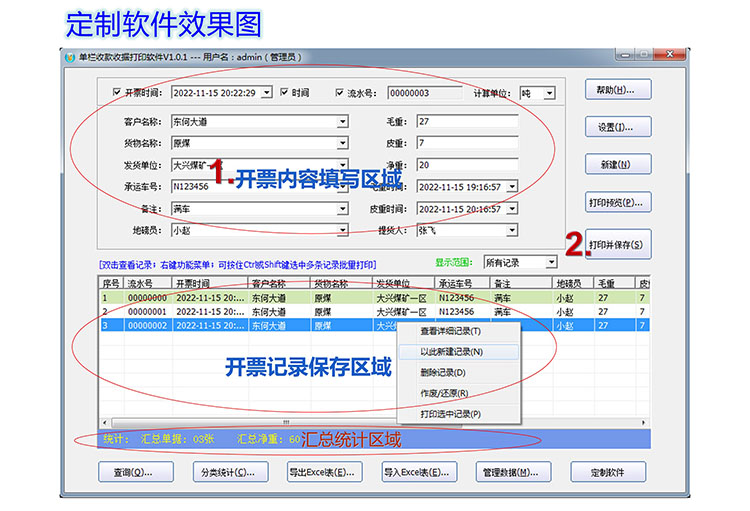Toggle the 时间 checkbox

pyautogui.click(x=284, y=92)
